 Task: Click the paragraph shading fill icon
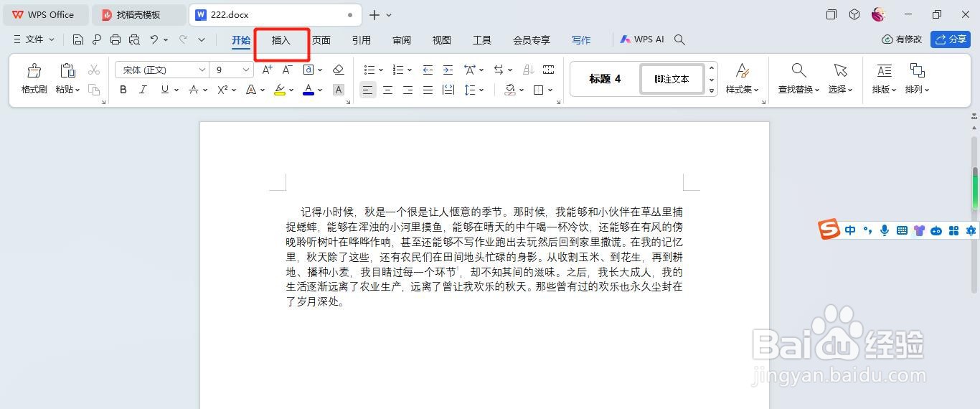(x=510, y=90)
